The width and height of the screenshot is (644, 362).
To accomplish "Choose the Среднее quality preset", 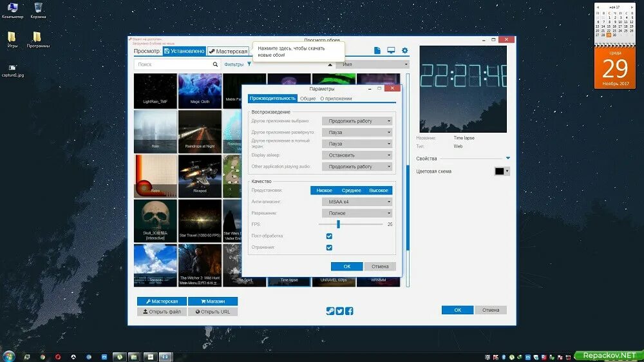I will tap(351, 190).
